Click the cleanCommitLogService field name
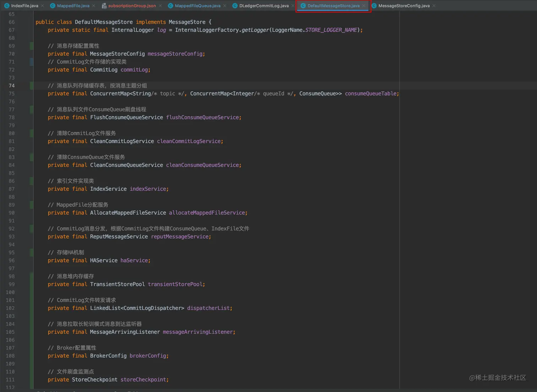 click(189, 141)
